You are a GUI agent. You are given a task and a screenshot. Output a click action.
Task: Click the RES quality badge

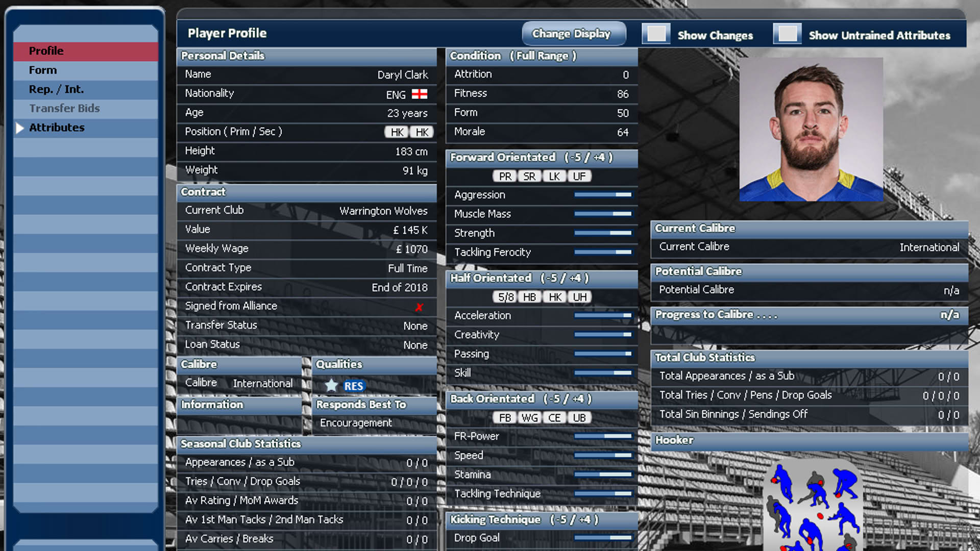pyautogui.click(x=353, y=386)
